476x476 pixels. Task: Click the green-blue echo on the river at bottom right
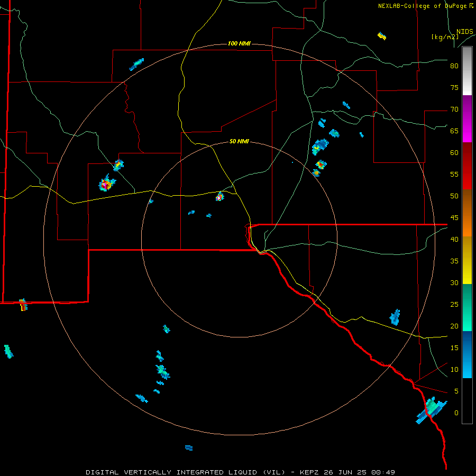pyautogui.click(x=432, y=410)
